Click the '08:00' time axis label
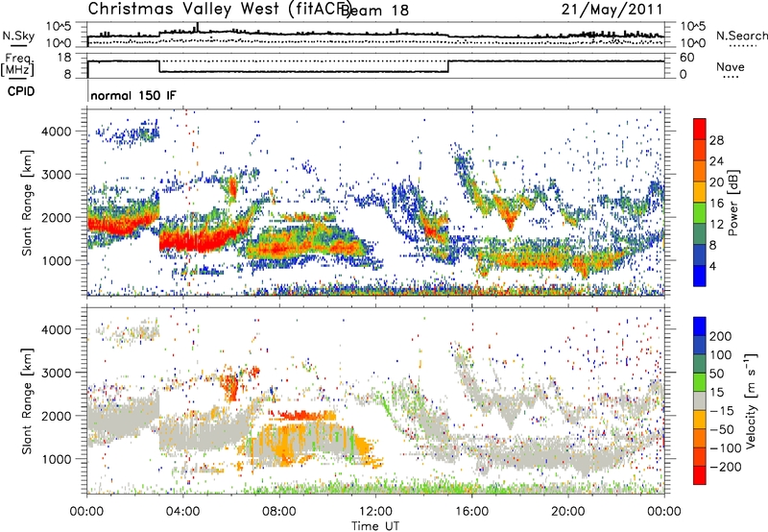Screen dimensions: 768x532 tap(279, 512)
